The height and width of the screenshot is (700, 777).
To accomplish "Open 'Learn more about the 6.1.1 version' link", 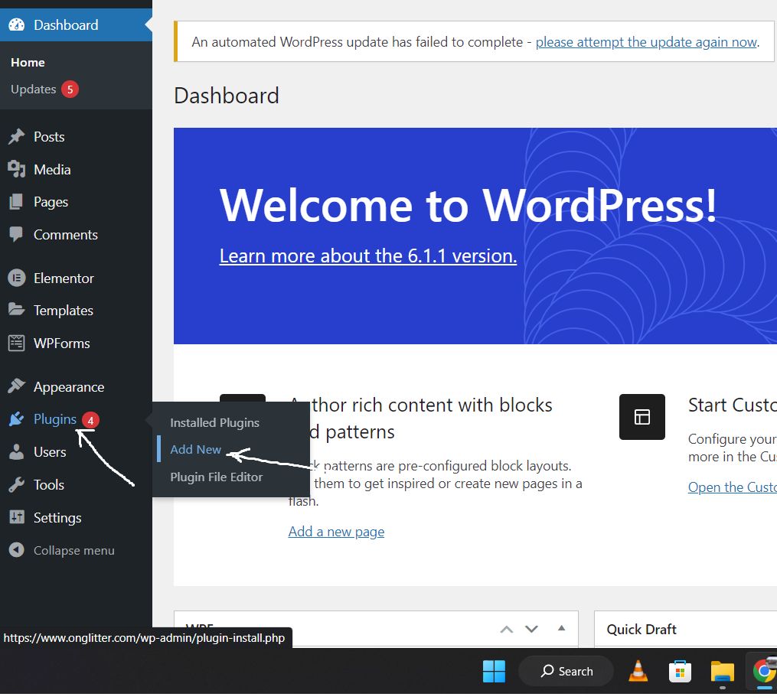I will (x=368, y=256).
